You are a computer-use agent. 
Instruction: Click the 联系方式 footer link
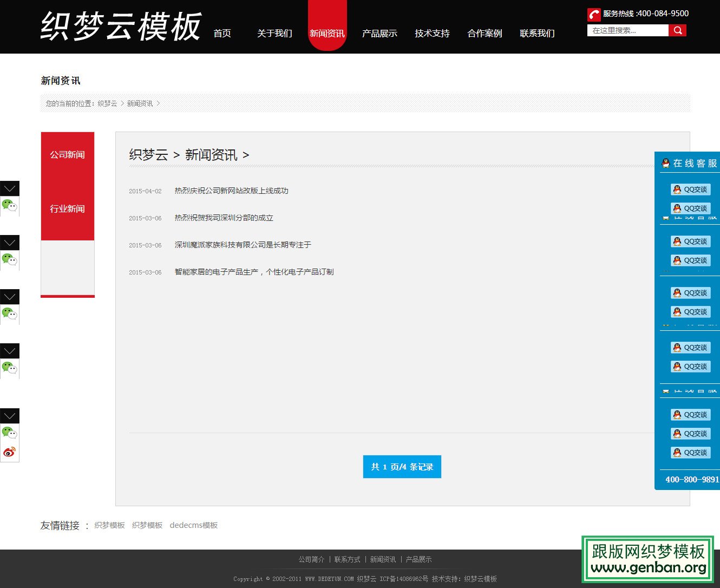(x=347, y=559)
